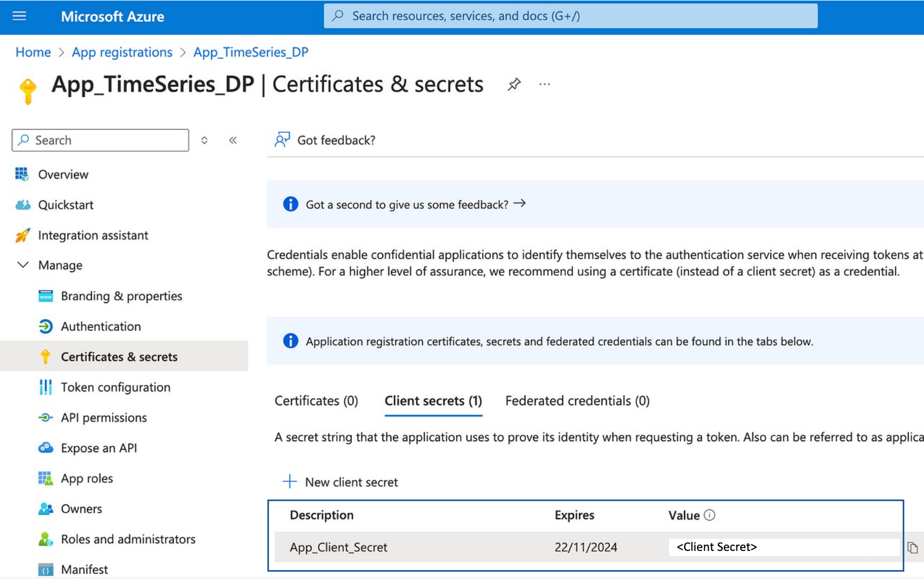Switch to the Certificates (0) tab
924x581 pixels.
point(316,401)
